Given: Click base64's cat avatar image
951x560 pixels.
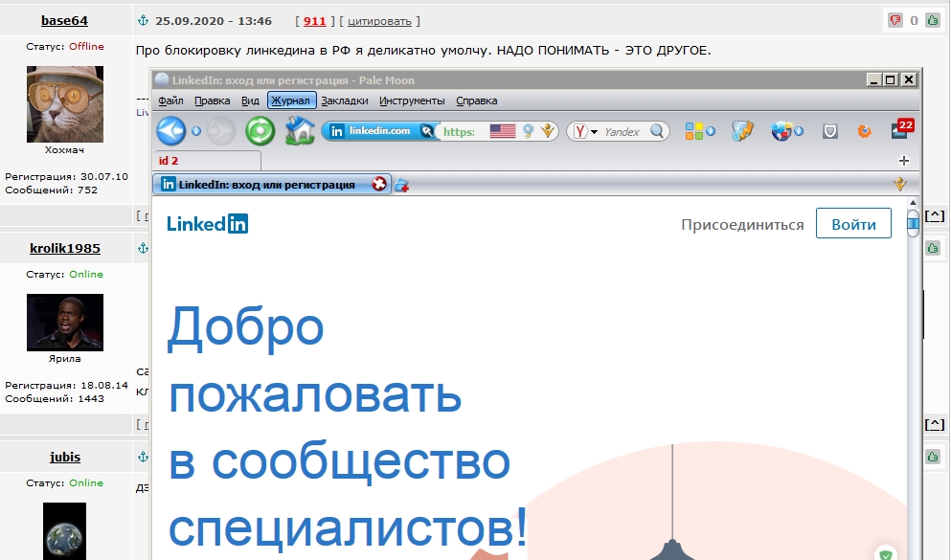Looking at the screenshot, I should (x=65, y=104).
